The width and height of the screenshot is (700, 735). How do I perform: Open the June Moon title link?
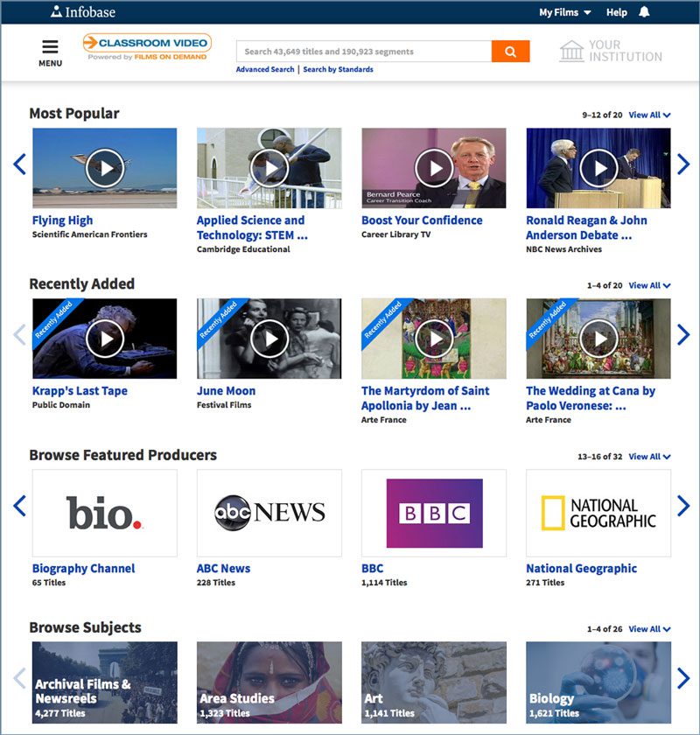click(226, 391)
